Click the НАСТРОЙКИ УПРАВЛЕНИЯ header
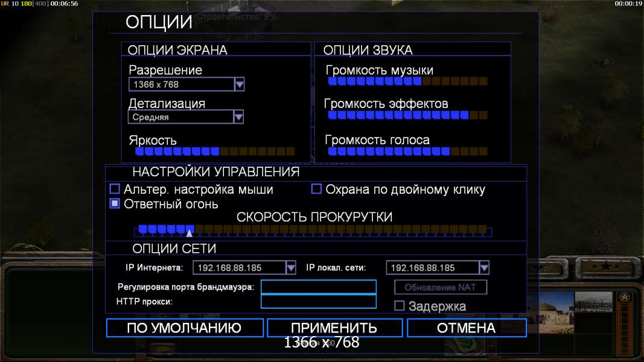This screenshot has height=362, width=644. [216, 171]
